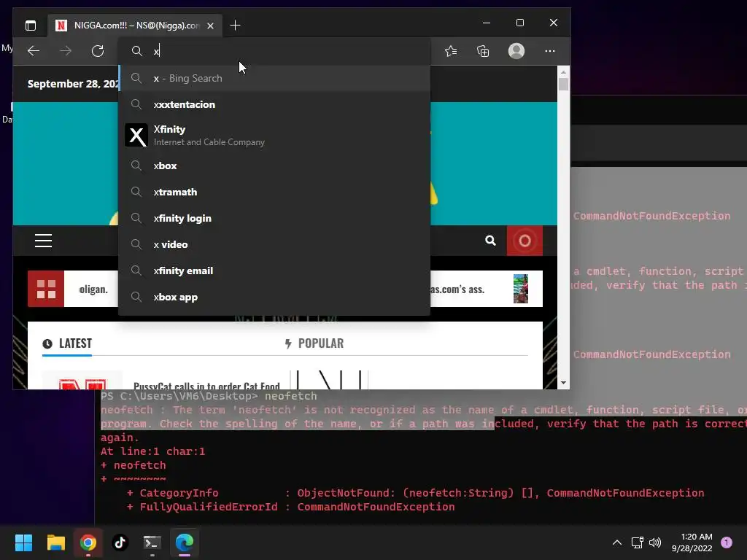
Task: Open TikTok from taskbar
Action: click(120, 542)
